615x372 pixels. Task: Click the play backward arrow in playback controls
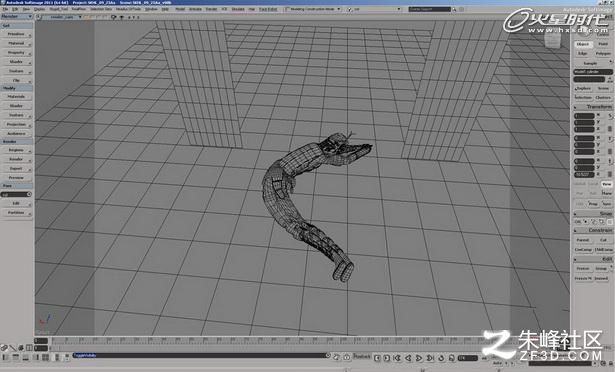[408, 358]
